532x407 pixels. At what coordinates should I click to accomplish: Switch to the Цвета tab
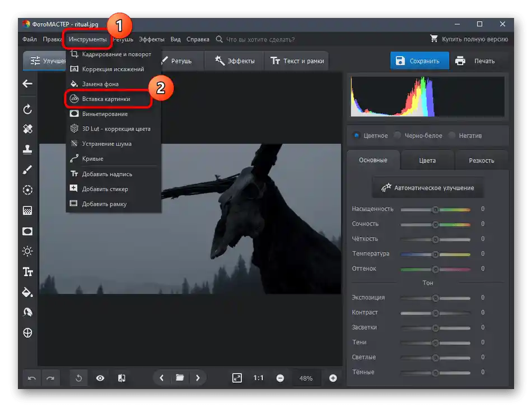click(x=427, y=160)
